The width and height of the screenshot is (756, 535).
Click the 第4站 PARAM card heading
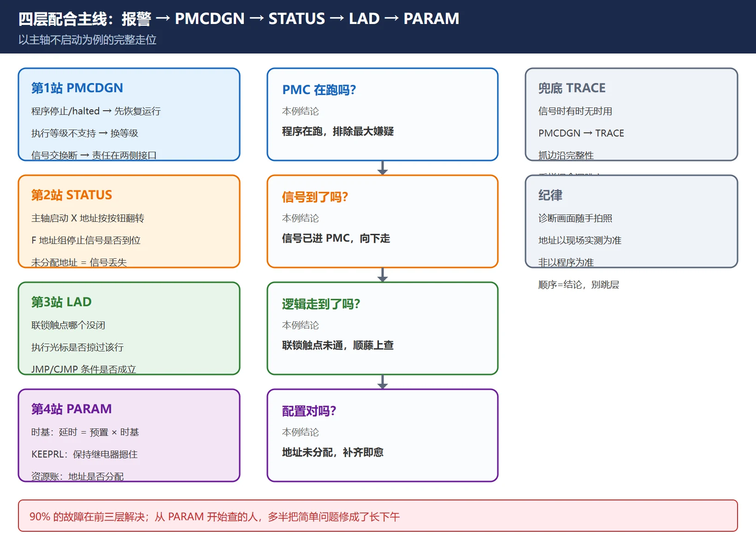[x=71, y=409]
